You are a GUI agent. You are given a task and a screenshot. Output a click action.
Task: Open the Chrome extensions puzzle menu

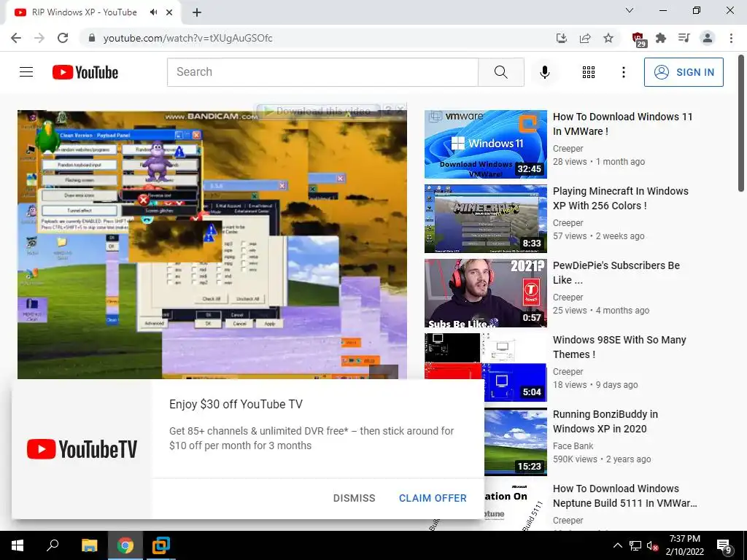coord(661,38)
